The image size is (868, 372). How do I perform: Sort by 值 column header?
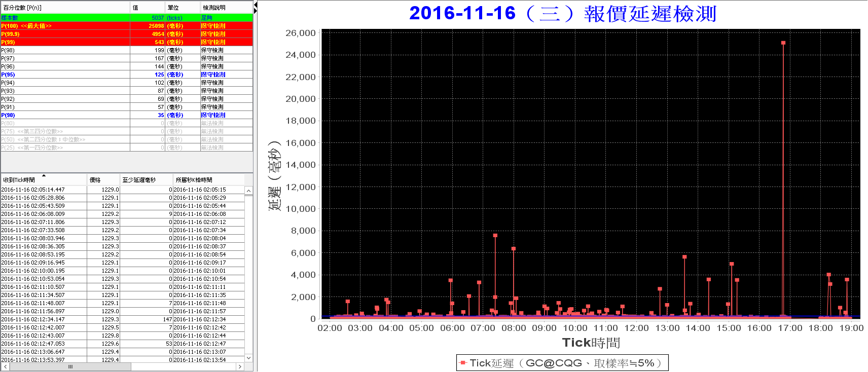pyautogui.click(x=148, y=8)
